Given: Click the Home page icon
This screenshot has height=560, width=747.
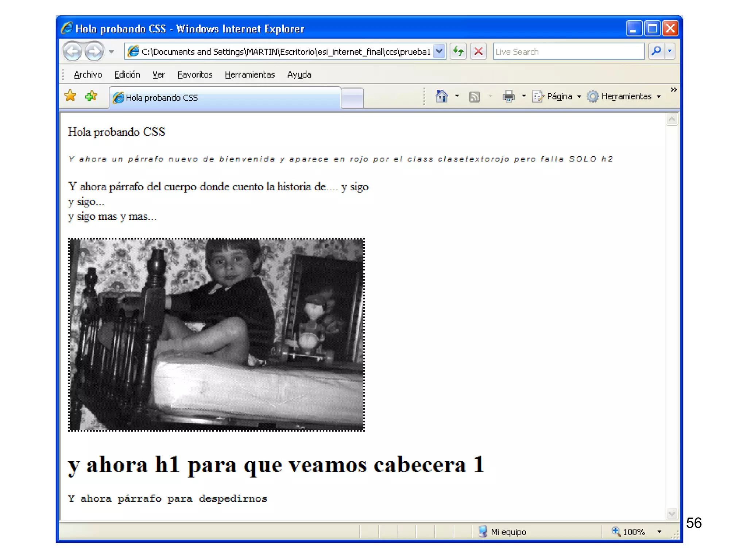Looking at the screenshot, I should click(441, 96).
